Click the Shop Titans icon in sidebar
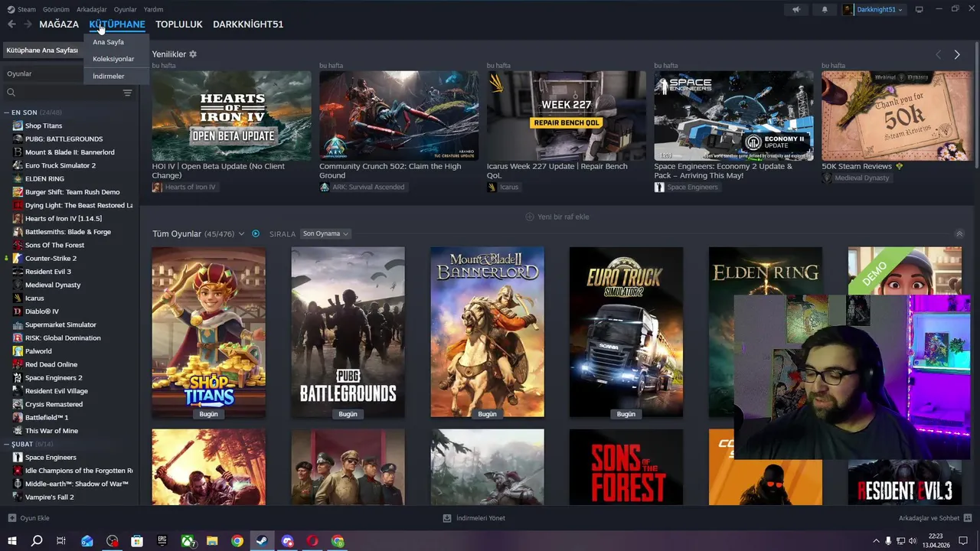The width and height of the screenshot is (980, 551). point(18,126)
